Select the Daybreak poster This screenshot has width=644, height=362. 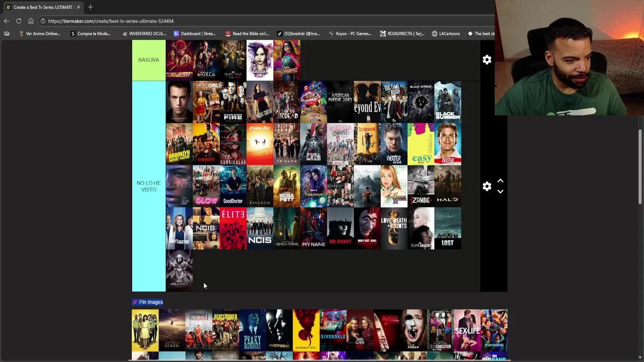pyautogui.click(x=367, y=144)
